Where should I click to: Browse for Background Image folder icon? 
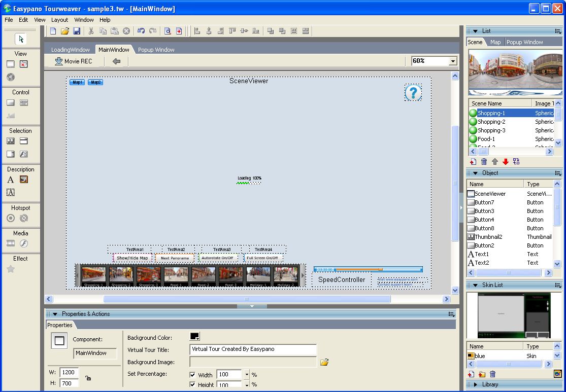point(324,362)
